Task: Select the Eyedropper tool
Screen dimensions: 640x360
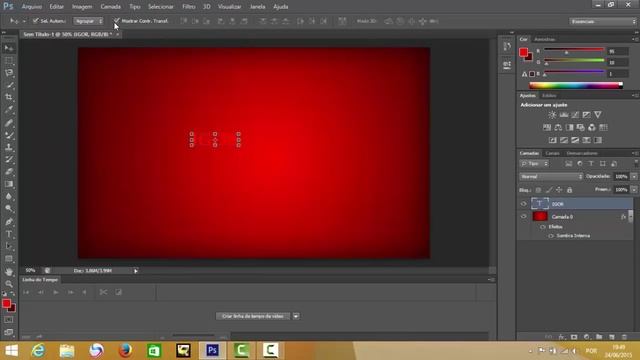Action: (x=9, y=109)
